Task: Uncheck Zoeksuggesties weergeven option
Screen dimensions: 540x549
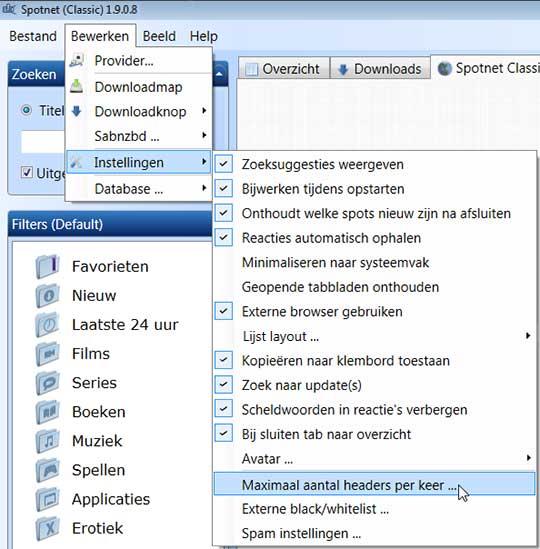Action: [223, 164]
